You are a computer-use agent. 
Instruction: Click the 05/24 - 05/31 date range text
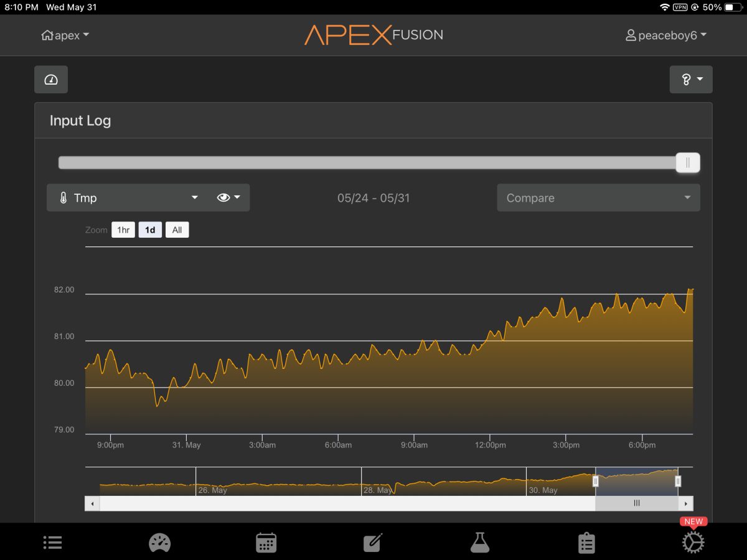[374, 198]
